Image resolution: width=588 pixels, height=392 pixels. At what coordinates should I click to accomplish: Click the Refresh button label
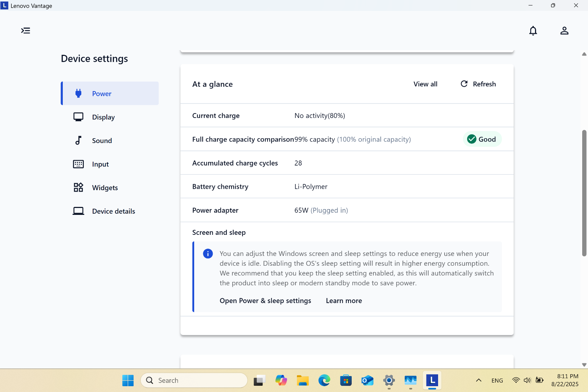[x=484, y=84]
